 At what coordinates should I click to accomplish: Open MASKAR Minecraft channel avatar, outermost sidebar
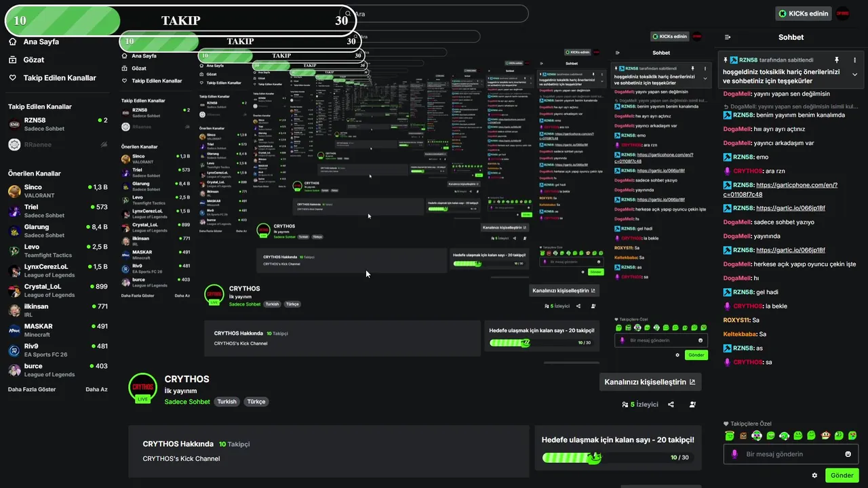(14, 330)
